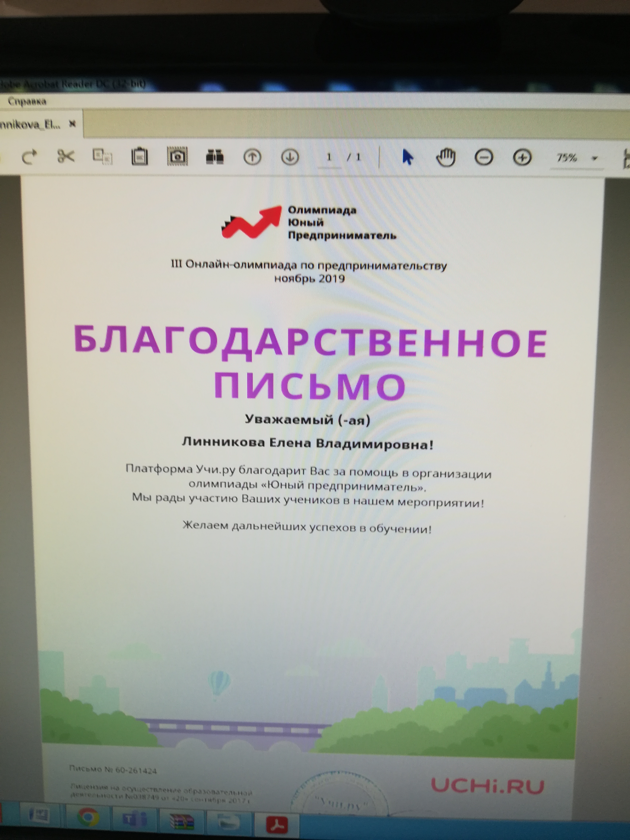
Task: Go to next page with down arrow
Action: (x=290, y=157)
